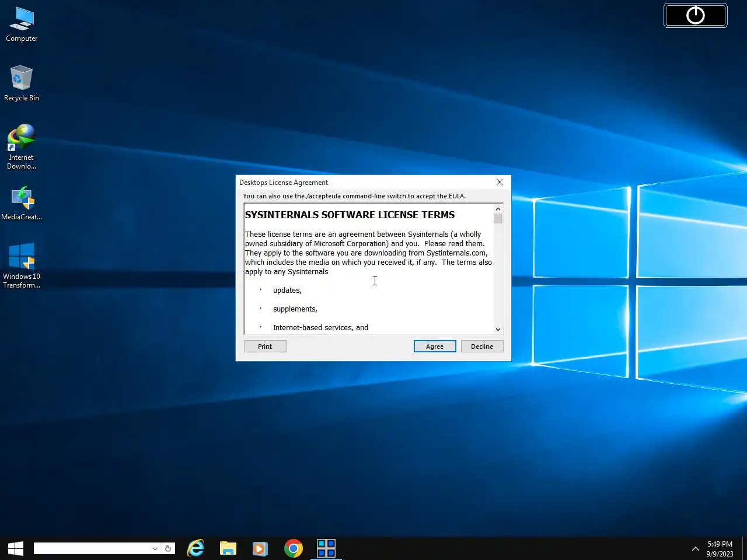The height and width of the screenshot is (560, 747).
Task: Agree to the Sysinternals license
Action: click(435, 346)
